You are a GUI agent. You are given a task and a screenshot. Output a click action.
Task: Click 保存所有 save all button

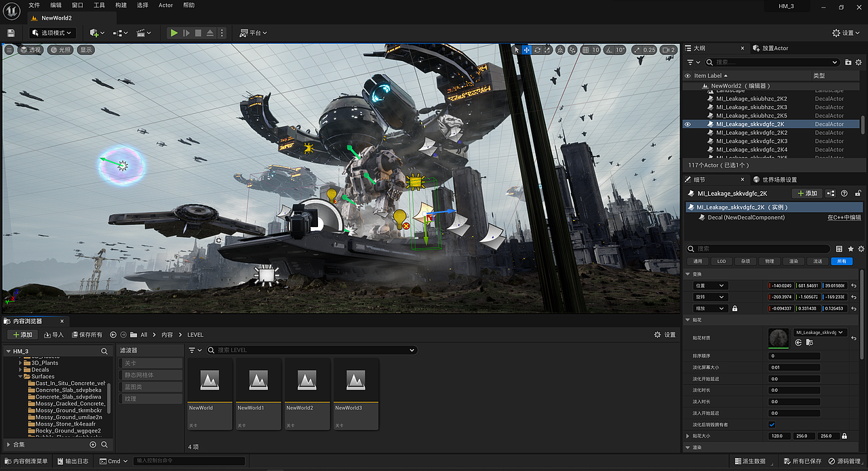point(86,335)
